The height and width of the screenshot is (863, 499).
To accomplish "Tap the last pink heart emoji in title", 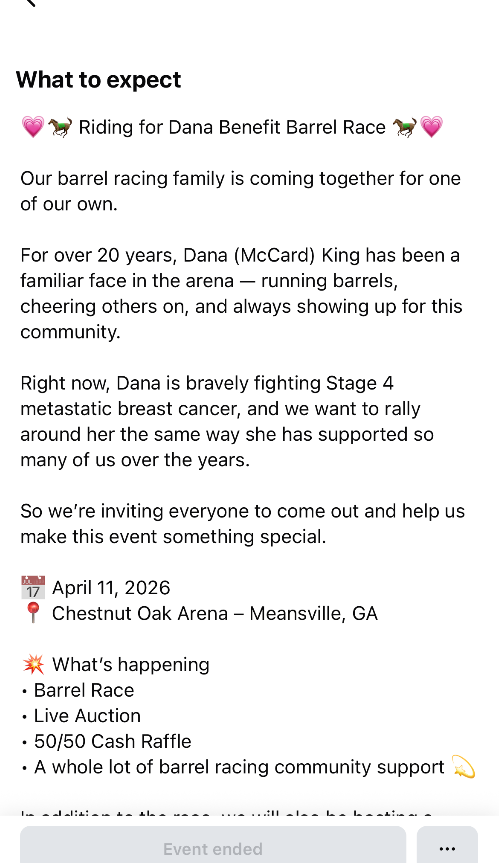I will (431, 127).
